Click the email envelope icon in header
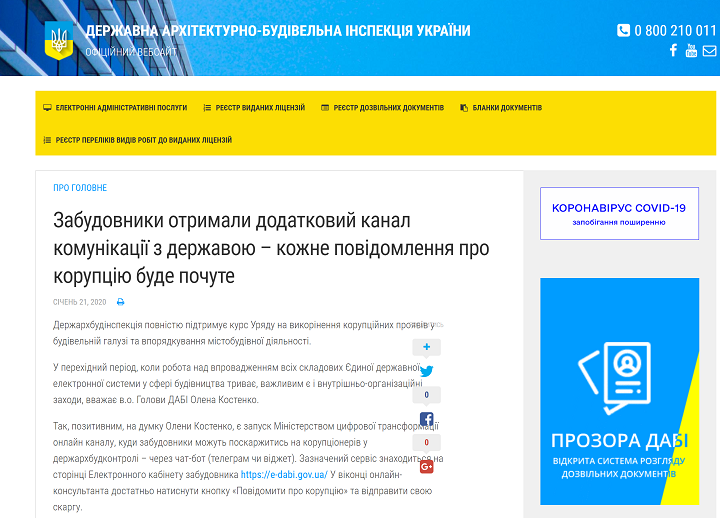Viewport: 720px width, 518px height. click(709, 51)
